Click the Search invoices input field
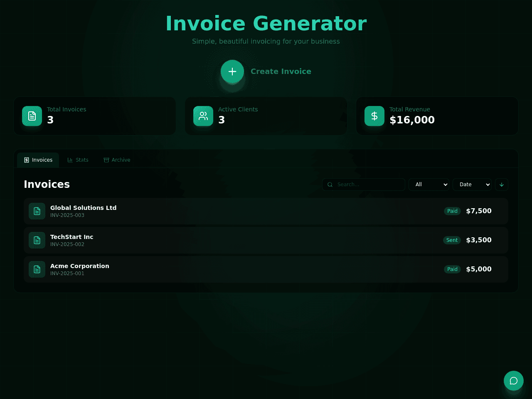This screenshot has height=399, width=532. [x=364, y=185]
